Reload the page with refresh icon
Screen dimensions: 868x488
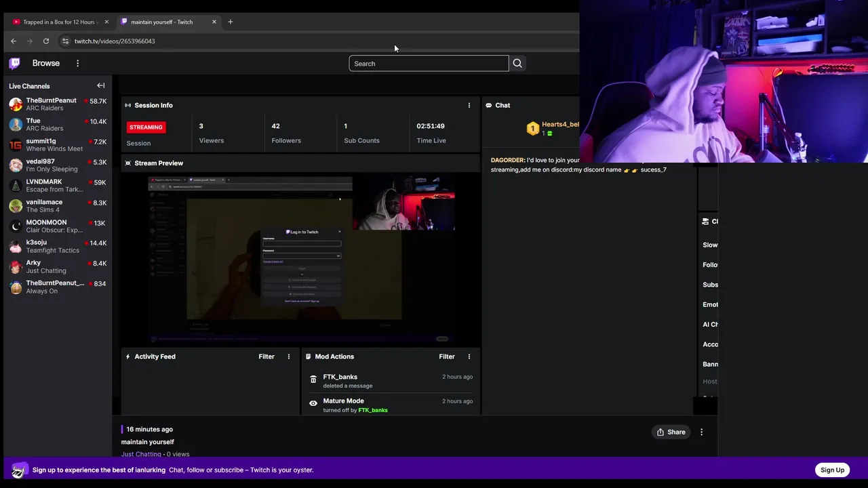coord(46,41)
